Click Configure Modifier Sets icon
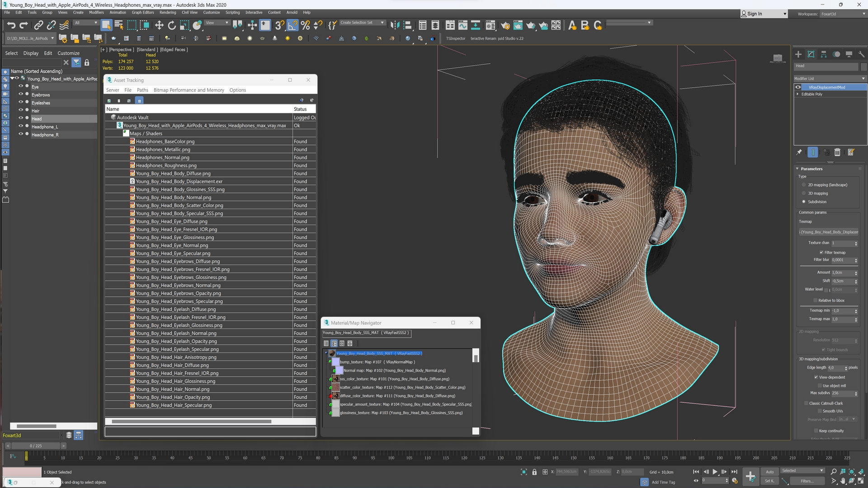 [x=851, y=152]
